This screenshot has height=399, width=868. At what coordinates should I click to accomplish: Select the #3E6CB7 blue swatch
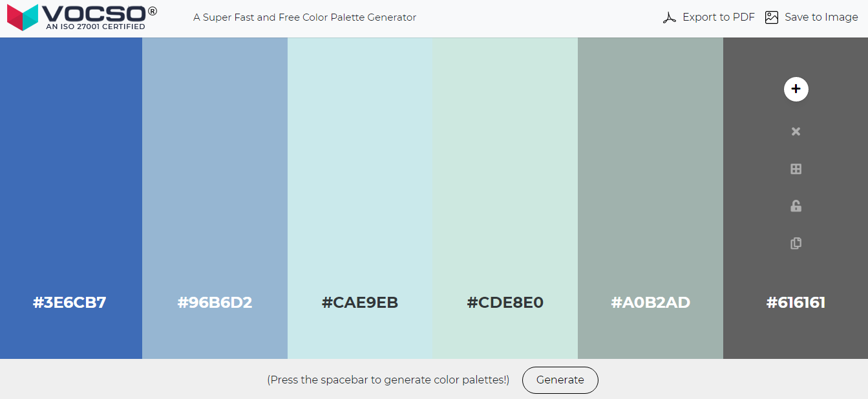point(71,194)
